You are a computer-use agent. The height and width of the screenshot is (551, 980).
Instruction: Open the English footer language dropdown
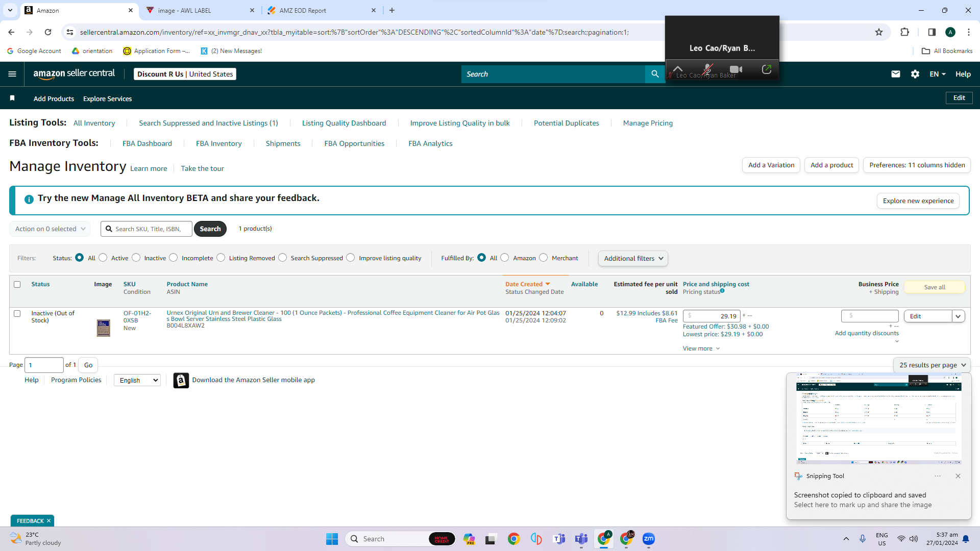pos(137,381)
